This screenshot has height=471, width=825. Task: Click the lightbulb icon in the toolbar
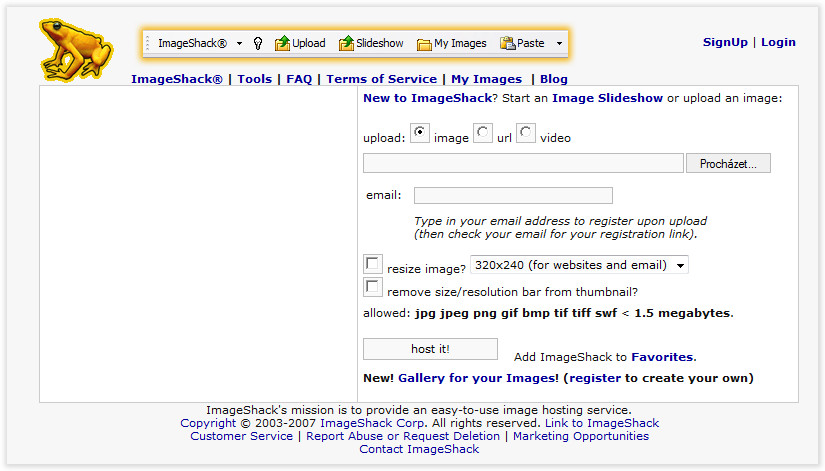[x=258, y=43]
